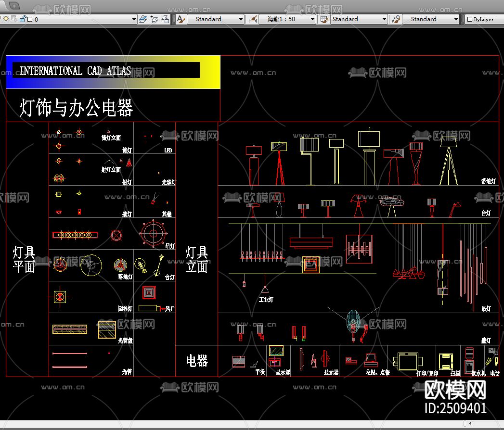Image resolution: width=504 pixels, height=430 pixels.
Task: Open the Multileader Style manager icon
Action: [396, 19]
